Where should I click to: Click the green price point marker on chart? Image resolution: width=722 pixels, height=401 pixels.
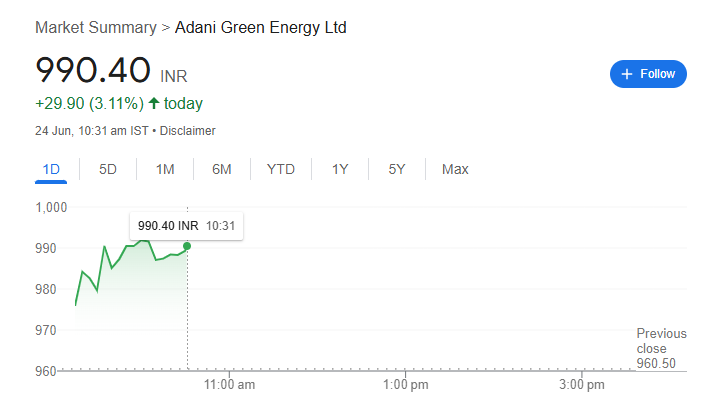[187, 246]
